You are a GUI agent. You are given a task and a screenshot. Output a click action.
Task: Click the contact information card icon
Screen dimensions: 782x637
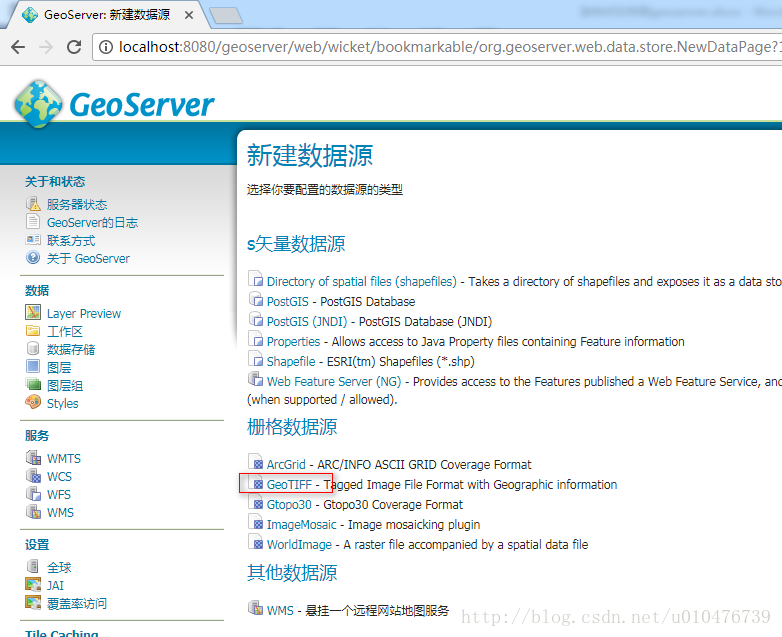tap(33, 240)
